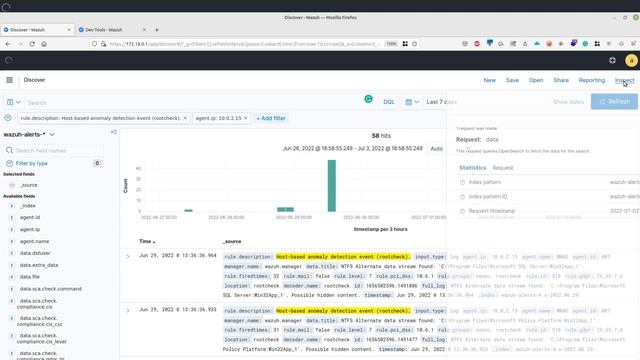Sort by the Time column
Image resolution: width=640 pixels, height=360 pixels.
pos(147,241)
